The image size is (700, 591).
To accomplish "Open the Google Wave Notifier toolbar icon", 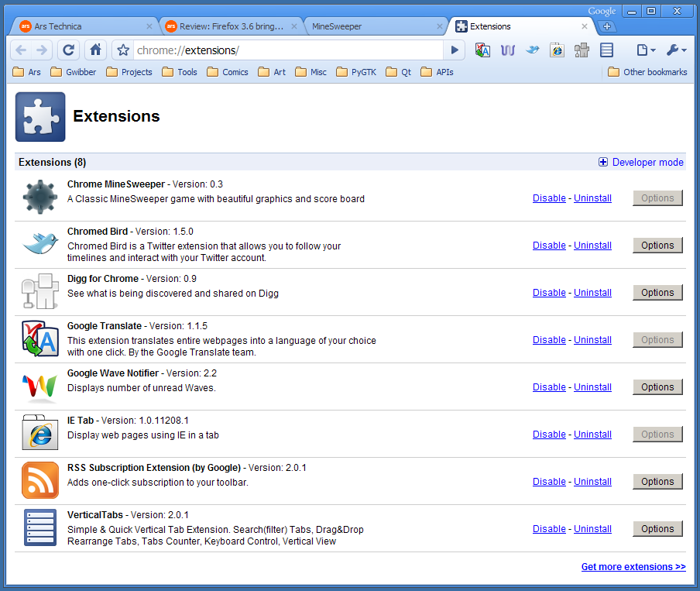I will click(x=508, y=50).
